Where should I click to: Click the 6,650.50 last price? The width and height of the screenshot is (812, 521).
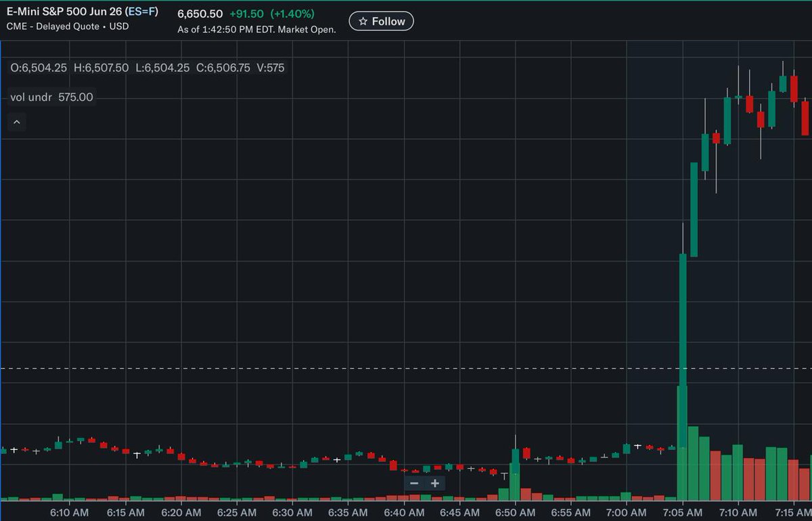[200, 14]
